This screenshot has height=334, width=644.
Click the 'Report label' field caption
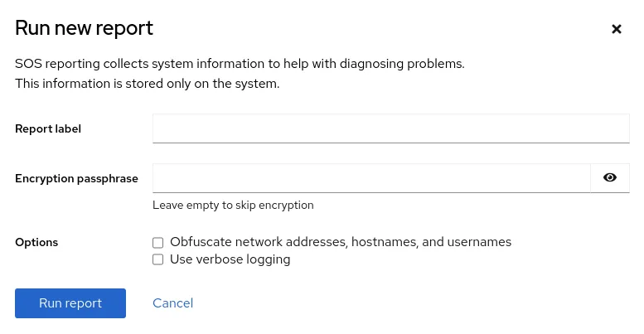[48, 128]
